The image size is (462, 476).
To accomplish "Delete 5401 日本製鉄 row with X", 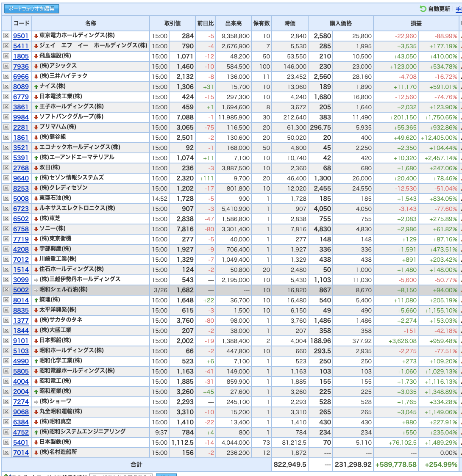I will coord(6,442).
